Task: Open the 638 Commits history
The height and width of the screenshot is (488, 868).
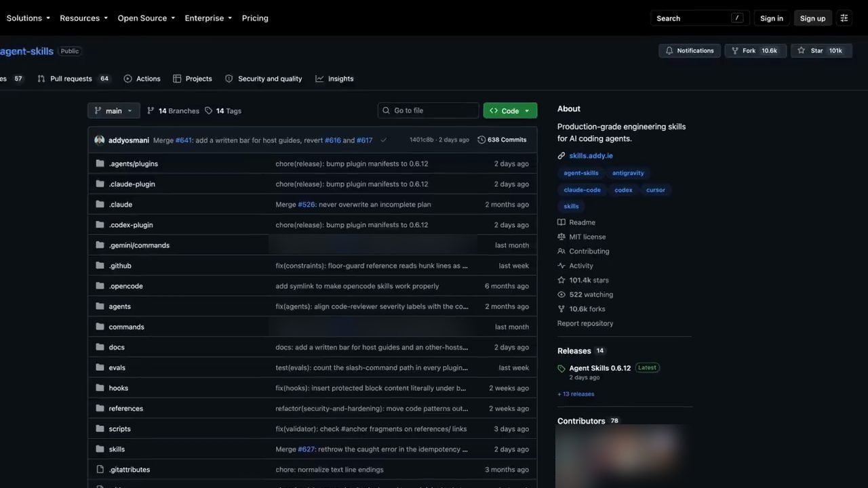Action: pyautogui.click(x=502, y=140)
